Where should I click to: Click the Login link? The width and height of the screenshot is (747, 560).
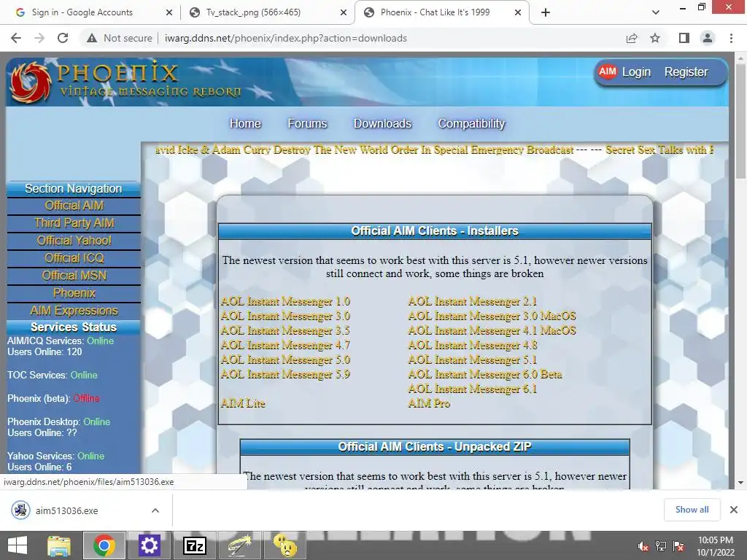coord(636,72)
